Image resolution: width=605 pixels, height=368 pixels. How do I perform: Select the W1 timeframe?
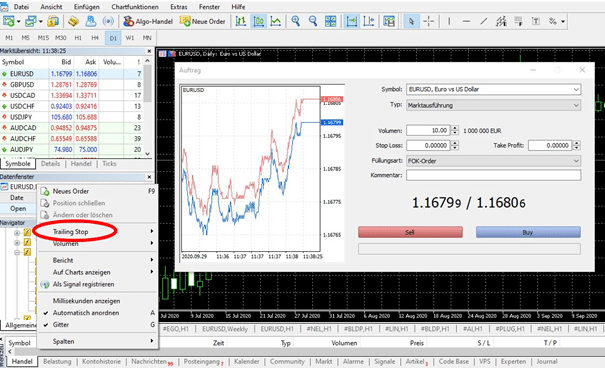coord(130,38)
